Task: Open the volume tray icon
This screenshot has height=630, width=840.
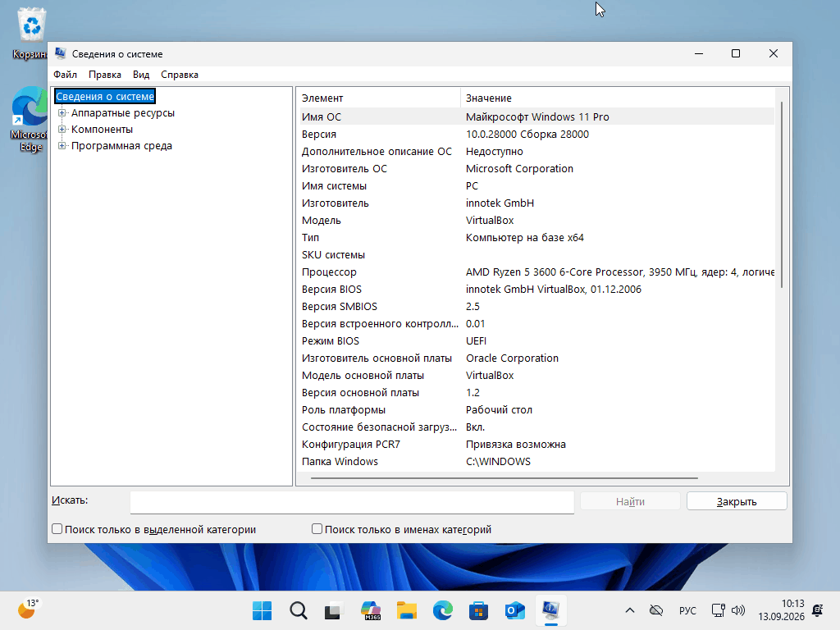Action: click(738, 610)
